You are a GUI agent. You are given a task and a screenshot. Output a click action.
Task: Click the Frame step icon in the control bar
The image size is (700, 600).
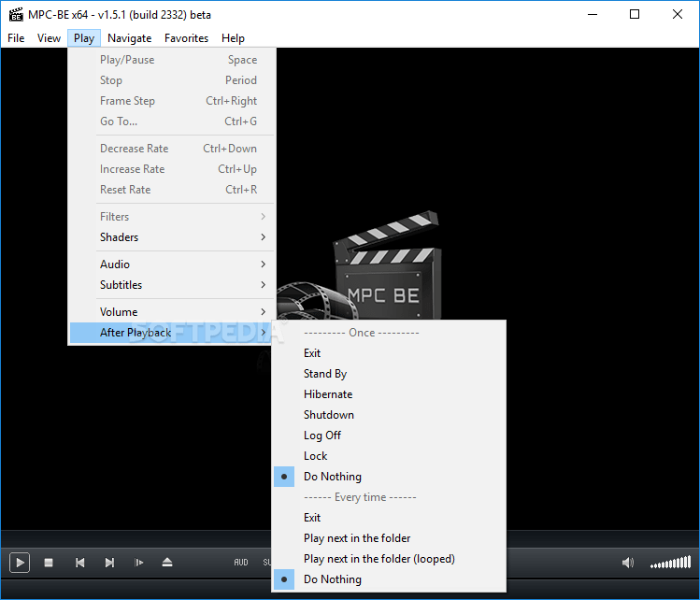tap(139, 563)
